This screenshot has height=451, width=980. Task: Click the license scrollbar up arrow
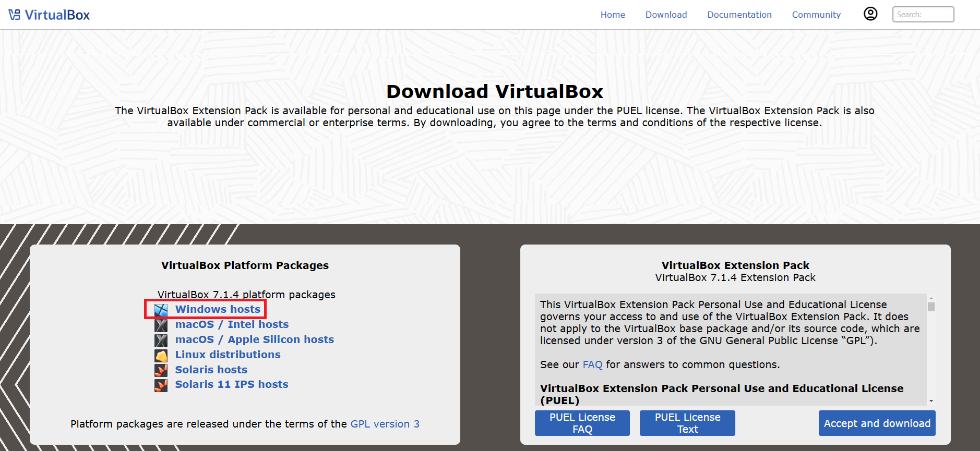pos(931,298)
